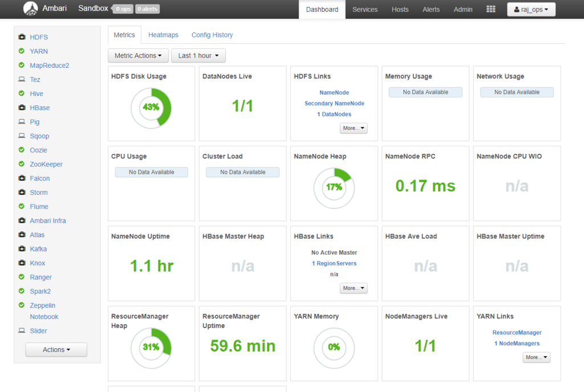This screenshot has height=392, width=584.
Task: Click the Tez client laptop icon
Action: tap(22, 79)
